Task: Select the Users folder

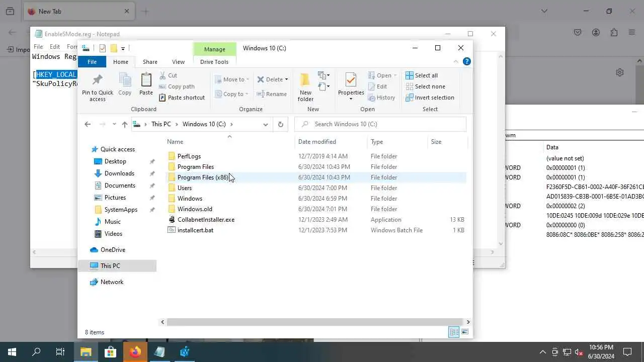Action: 185,188
